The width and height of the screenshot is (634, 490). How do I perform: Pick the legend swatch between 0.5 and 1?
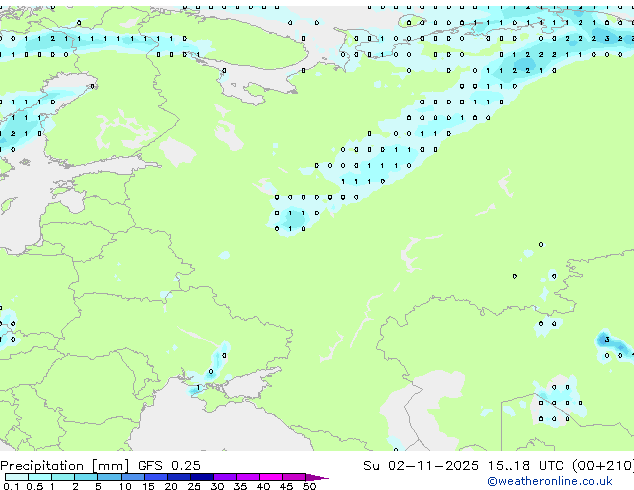tap(40, 477)
